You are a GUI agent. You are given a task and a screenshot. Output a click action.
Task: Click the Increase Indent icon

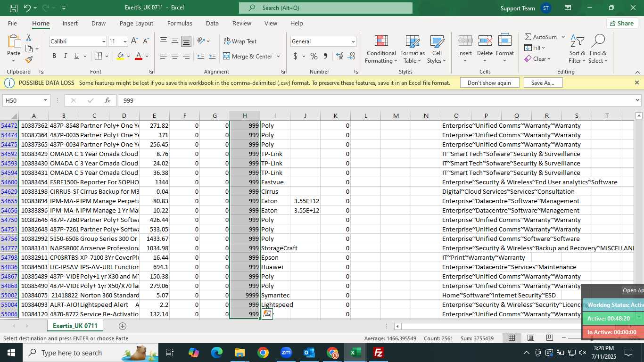point(213,56)
